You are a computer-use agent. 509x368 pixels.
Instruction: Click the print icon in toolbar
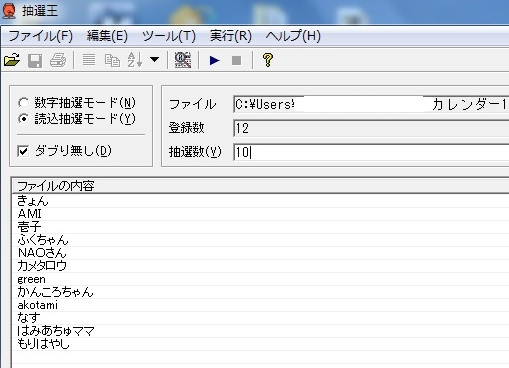[x=58, y=60]
